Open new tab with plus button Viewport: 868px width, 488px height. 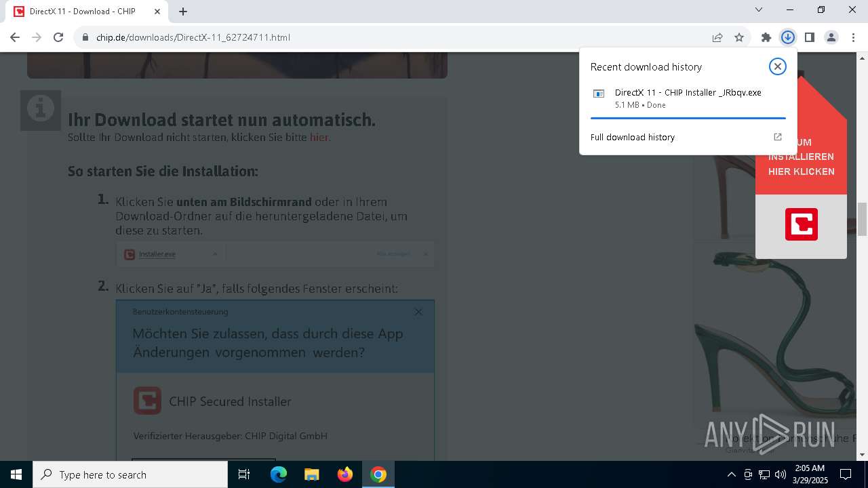pos(183,12)
